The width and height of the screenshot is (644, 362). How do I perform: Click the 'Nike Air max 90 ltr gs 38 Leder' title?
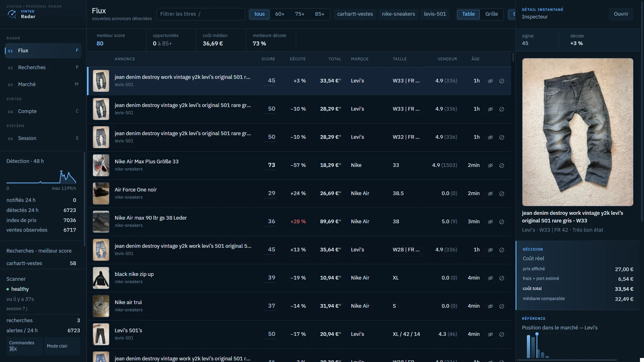(x=151, y=218)
